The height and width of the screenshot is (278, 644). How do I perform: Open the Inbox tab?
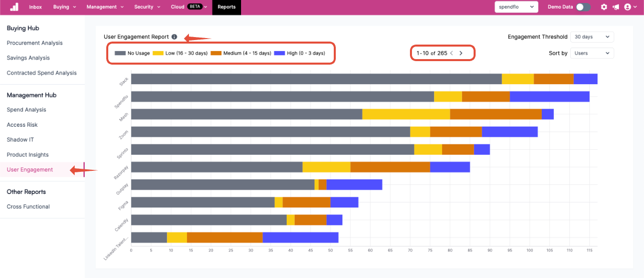pos(36,7)
